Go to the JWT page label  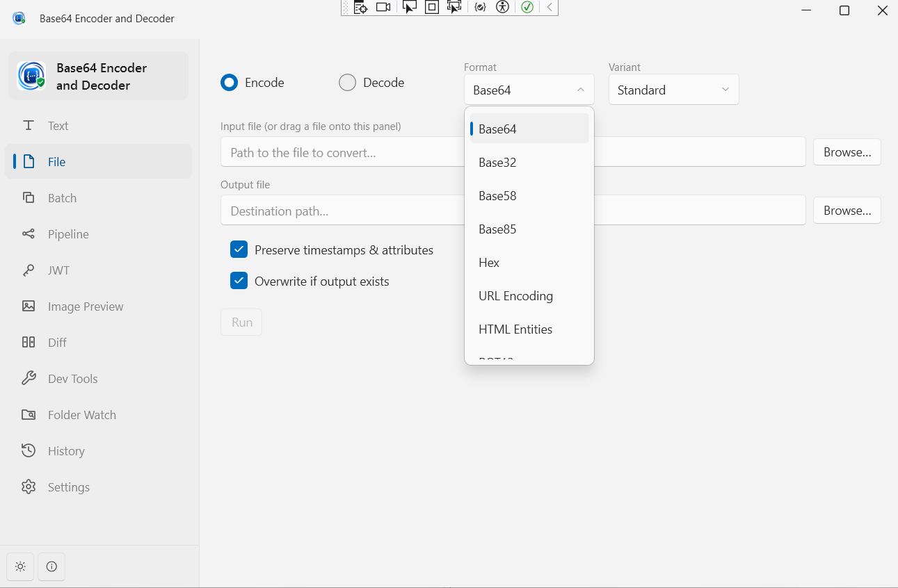pyautogui.click(x=59, y=270)
